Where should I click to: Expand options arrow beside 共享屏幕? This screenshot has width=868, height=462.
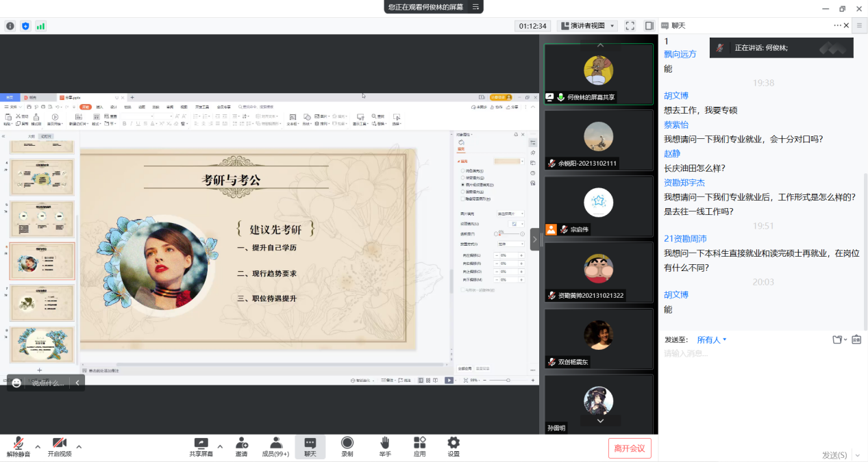pos(220,446)
